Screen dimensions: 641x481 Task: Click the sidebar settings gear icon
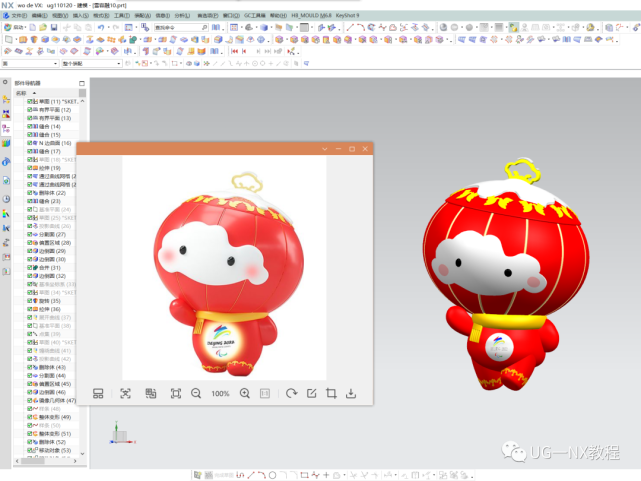pos(5,82)
